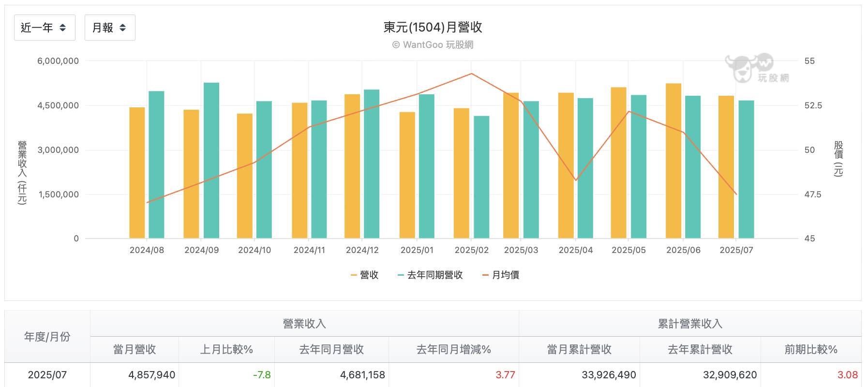The height and width of the screenshot is (387, 868).
Task: Toggle the 月均價 legend series
Action: (501, 275)
